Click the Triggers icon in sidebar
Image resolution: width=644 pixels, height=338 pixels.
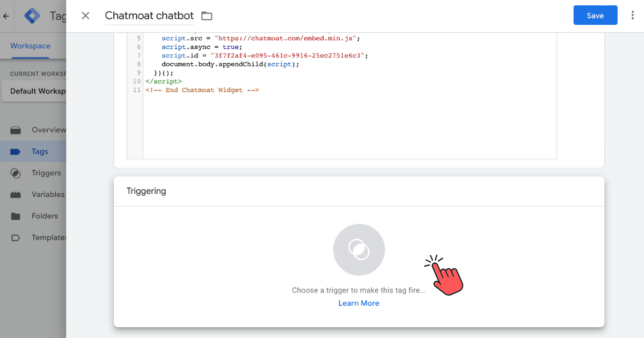point(16,173)
